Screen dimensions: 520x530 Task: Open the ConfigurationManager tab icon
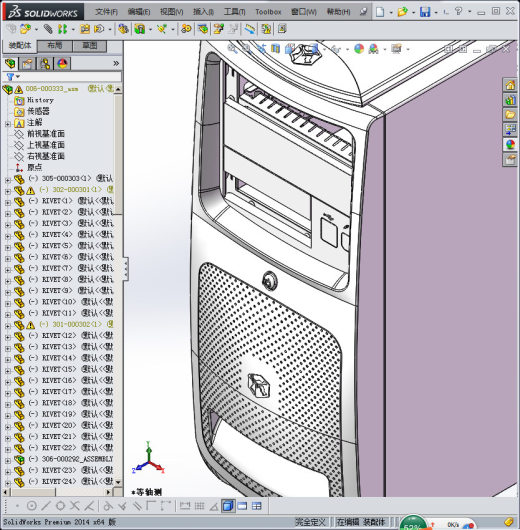[45, 63]
